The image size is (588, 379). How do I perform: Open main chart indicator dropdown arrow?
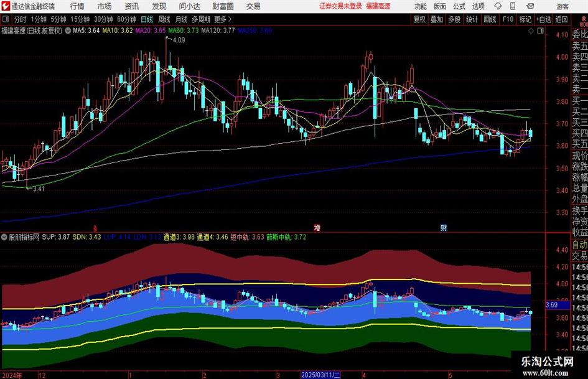(x=68, y=30)
